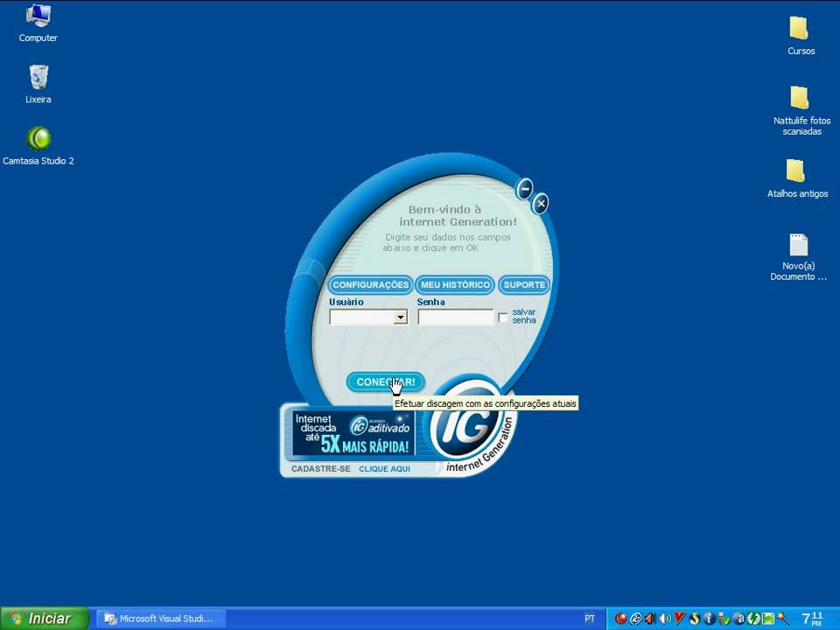The image size is (840, 630).
Task: Select the Camtasia Studio 2 shortcut
Action: click(38, 144)
